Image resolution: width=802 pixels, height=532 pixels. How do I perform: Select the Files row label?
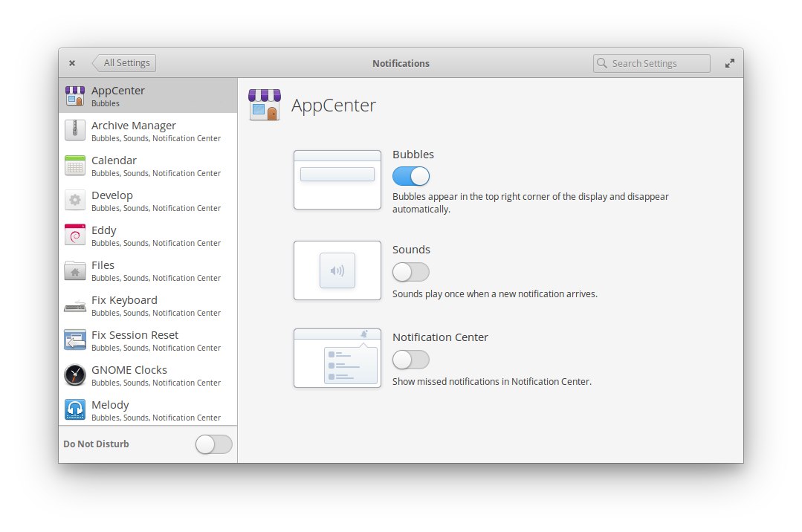pyautogui.click(x=103, y=265)
